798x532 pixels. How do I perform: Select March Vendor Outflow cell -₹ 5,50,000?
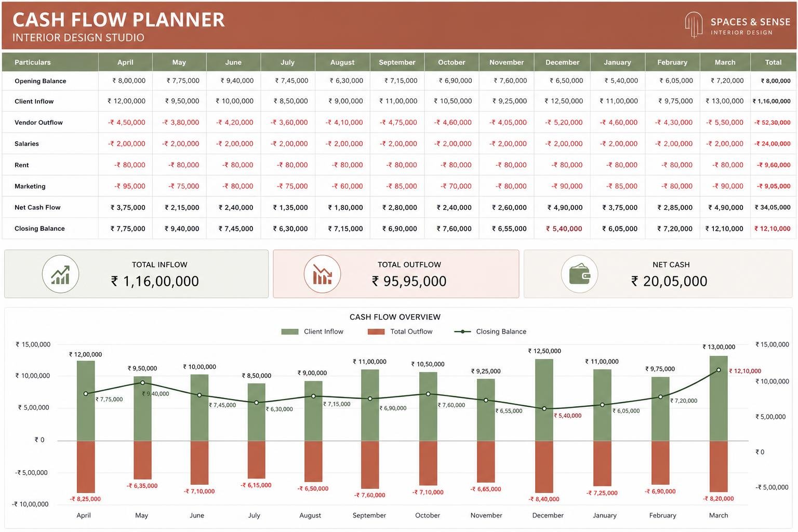724,122
